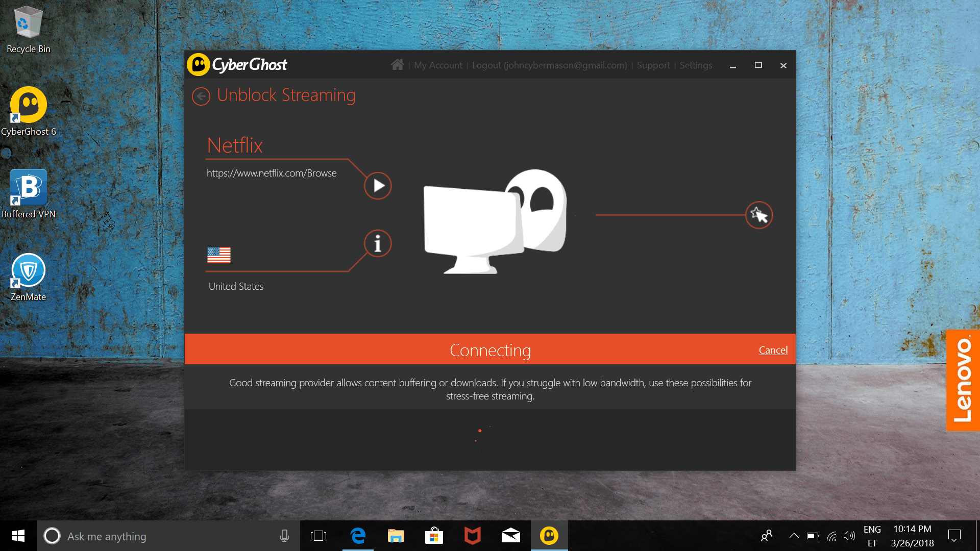Click the Cortana Ask me anything box
The width and height of the screenshot is (980, 551).
click(168, 536)
